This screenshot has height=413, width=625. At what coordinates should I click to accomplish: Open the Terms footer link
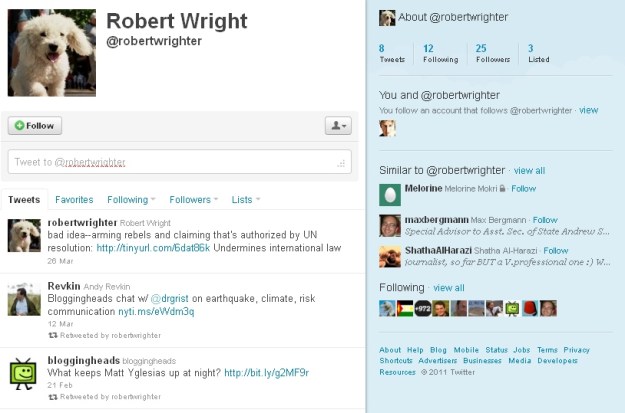click(x=547, y=350)
